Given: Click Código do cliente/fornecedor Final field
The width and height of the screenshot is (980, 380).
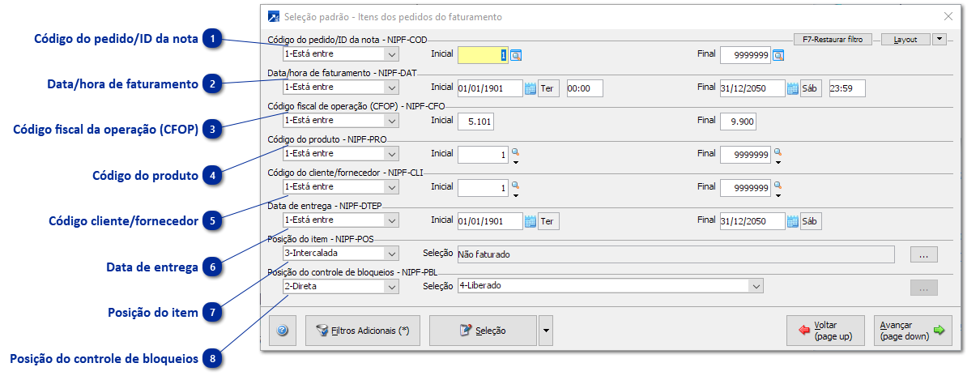Looking at the screenshot, I should tap(745, 187).
